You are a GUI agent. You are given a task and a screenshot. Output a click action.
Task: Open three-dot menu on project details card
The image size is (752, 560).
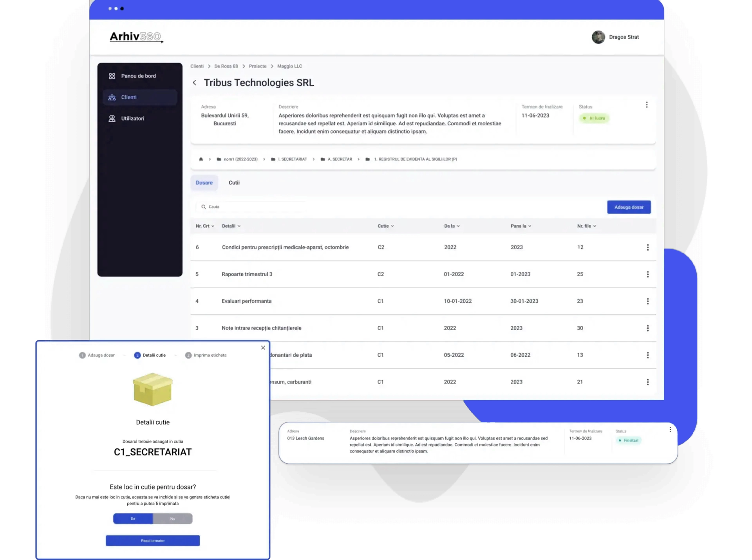tap(647, 105)
